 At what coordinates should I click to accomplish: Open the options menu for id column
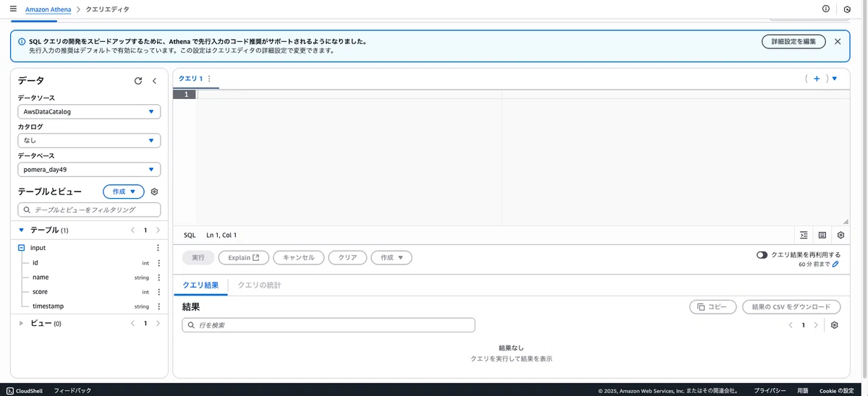tap(159, 263)
